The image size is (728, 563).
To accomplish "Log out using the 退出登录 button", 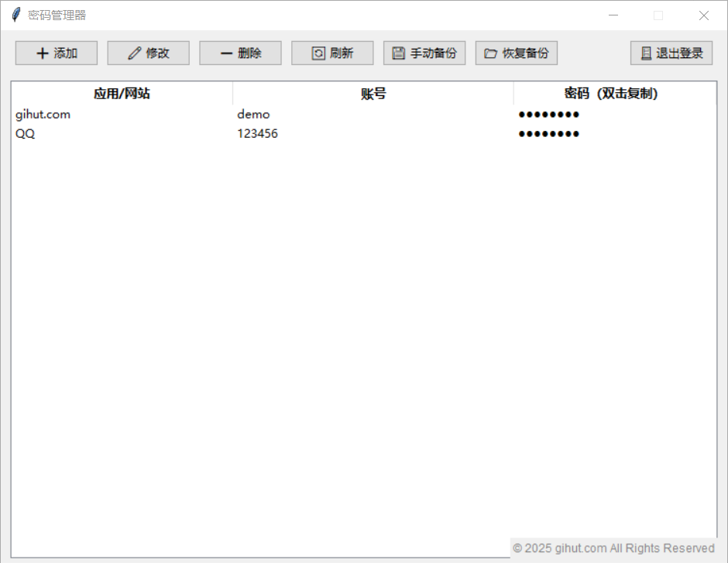I will (x=671, y=53).
